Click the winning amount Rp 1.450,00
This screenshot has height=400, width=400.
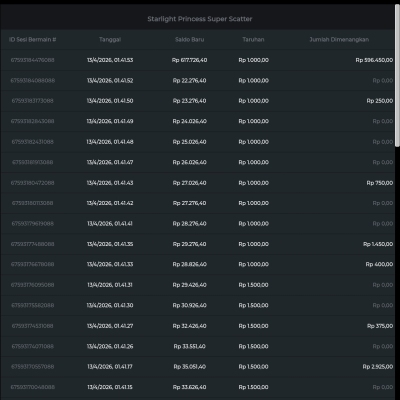coord(378,244)
